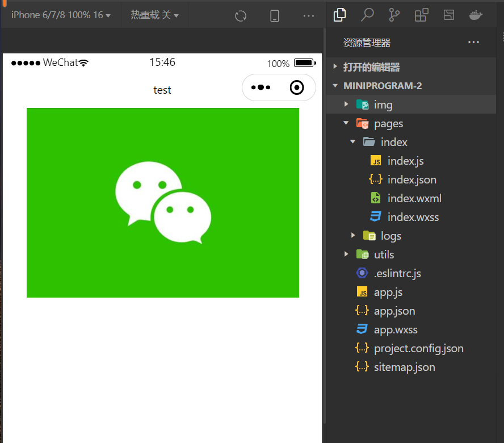Tap the mini program capsule menu dots
This screenshot has width=504, height=443.
click(261, 87)
